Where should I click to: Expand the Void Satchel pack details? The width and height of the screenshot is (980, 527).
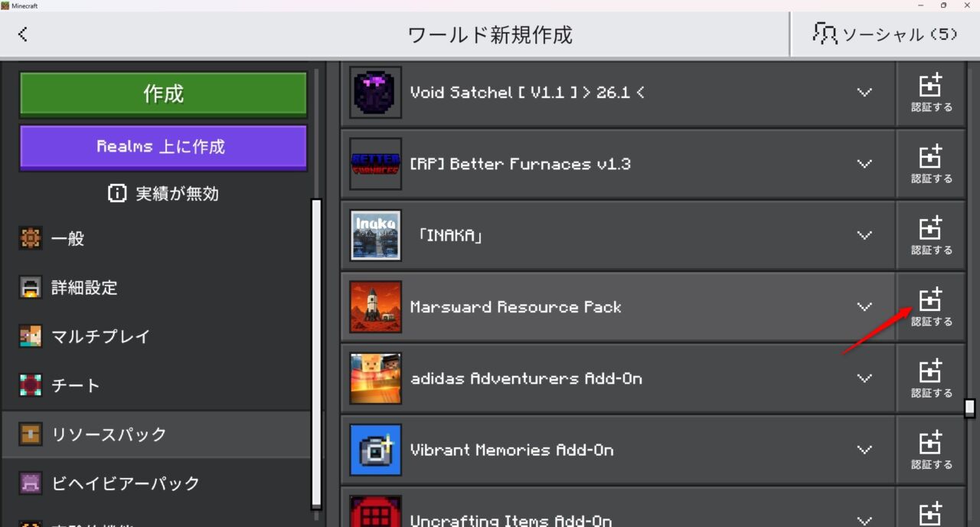(864, 92)
